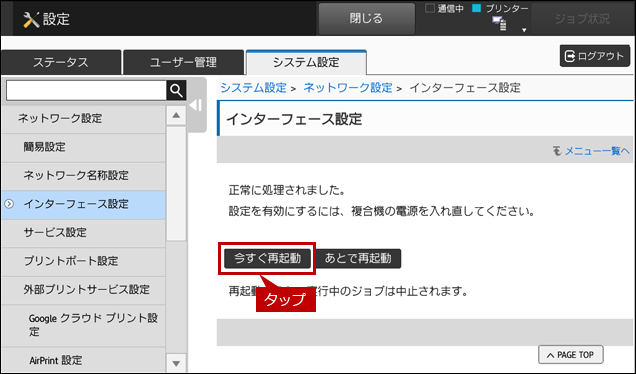Viewport: 636px width, 374px height.
Task: Click the インターフェース設定 page heading
Action: (294, 119)
